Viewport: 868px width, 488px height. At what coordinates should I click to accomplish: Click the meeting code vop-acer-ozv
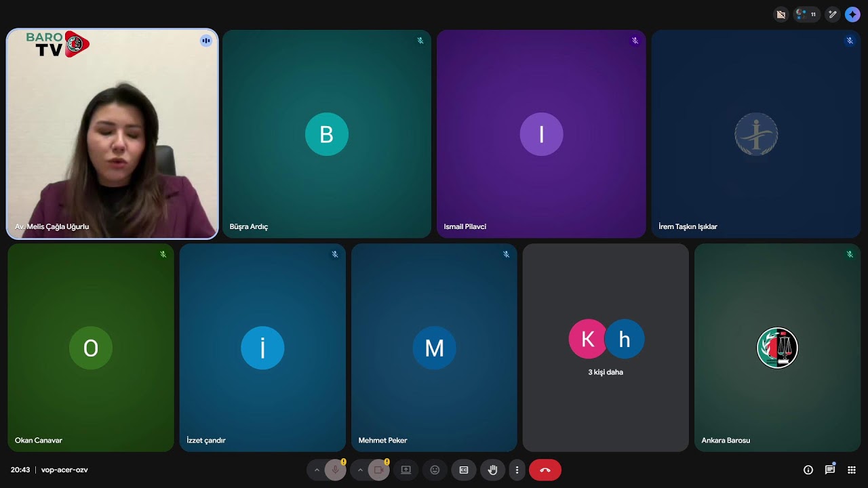pos(64,470)
